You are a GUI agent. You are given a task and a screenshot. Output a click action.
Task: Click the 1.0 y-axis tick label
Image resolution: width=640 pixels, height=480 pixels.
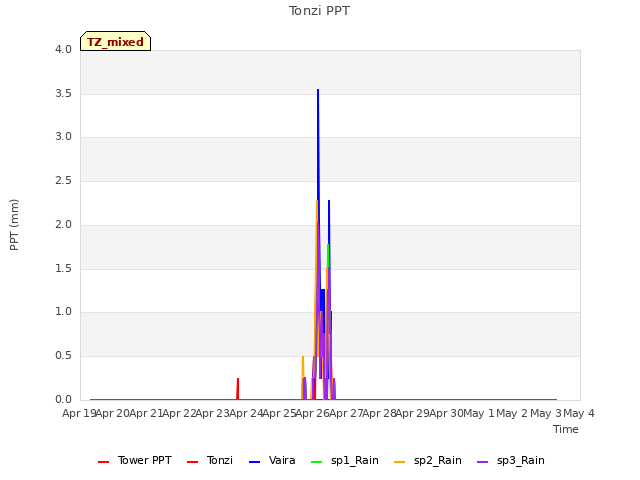(63, 311)
